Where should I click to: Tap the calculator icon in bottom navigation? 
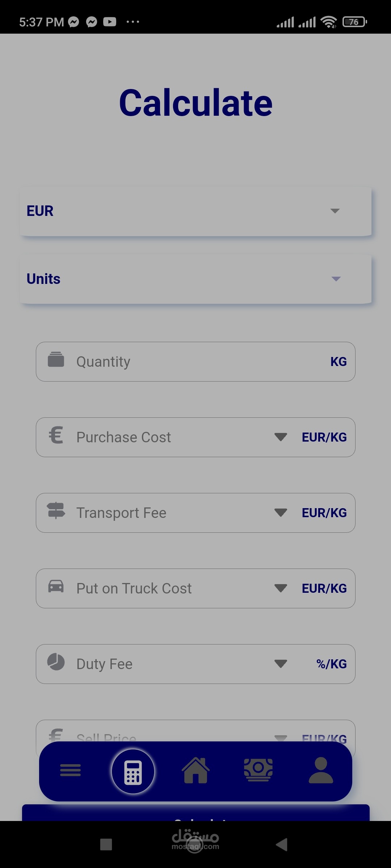point(133,771)
